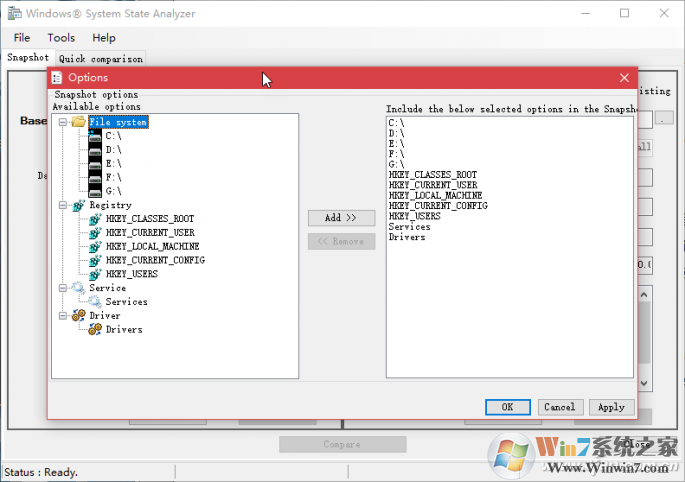Open the Tools menu
The image size is (685, 482).
coord(61,38)
